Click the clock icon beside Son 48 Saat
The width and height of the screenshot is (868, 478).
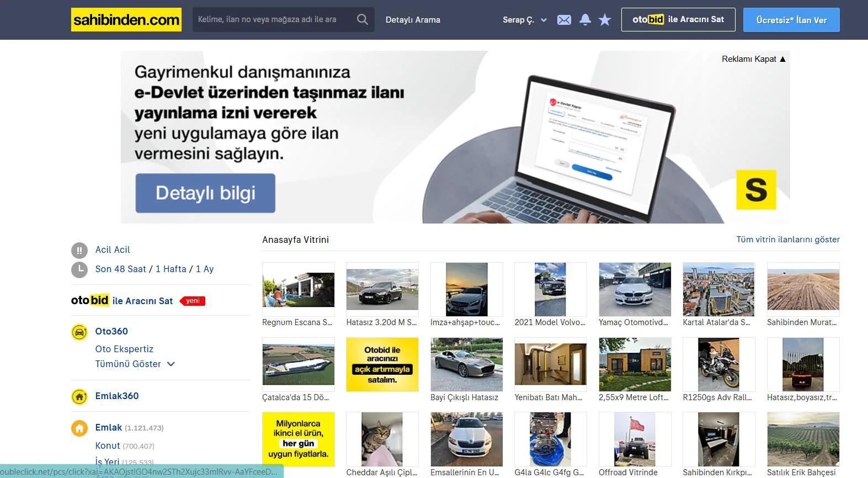click(79, 269)
